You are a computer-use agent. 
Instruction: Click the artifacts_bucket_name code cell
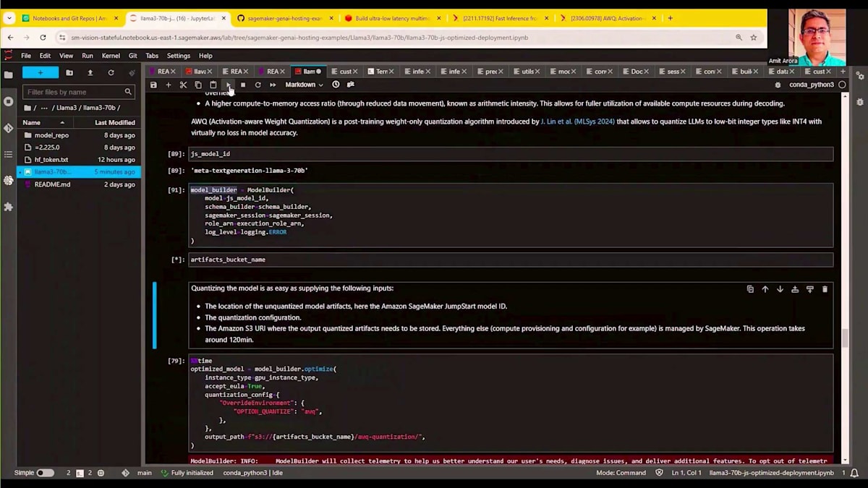[511, 260]
